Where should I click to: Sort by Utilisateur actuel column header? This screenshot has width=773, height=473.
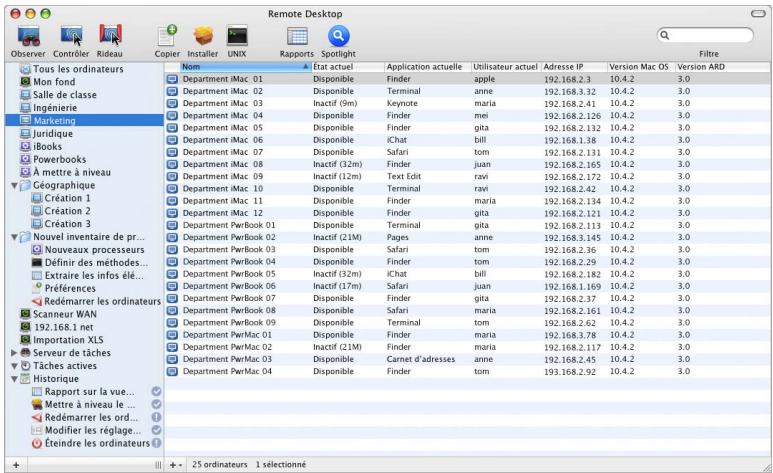pyautogui.click(x=506, y=67)
